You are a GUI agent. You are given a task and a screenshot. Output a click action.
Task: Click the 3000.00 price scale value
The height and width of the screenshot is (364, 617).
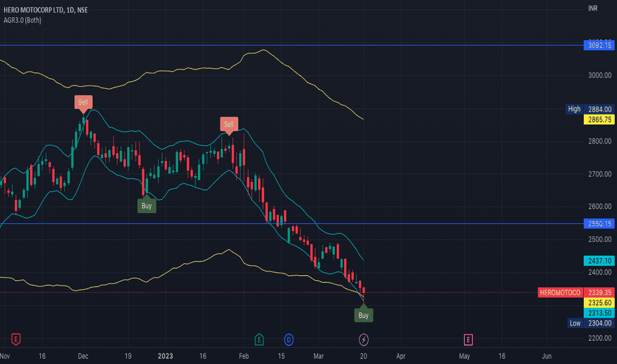pyautogui.click(x=600, y=75)
